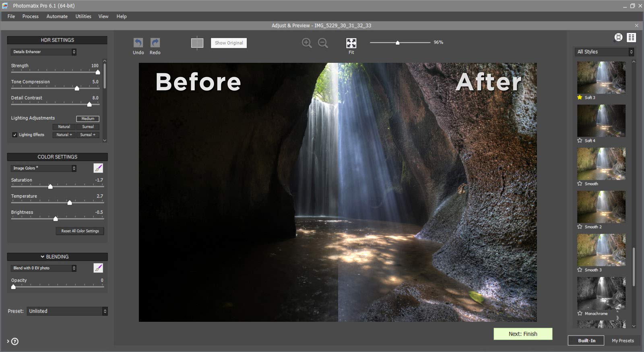Switch presets to grid thumbnail view

(x=631, y=37)
